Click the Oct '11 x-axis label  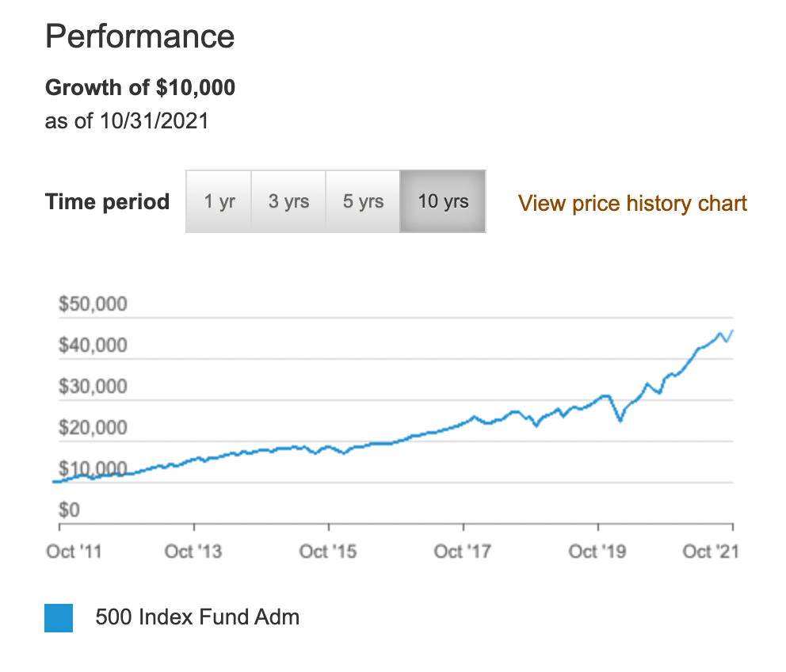point(74,551)
